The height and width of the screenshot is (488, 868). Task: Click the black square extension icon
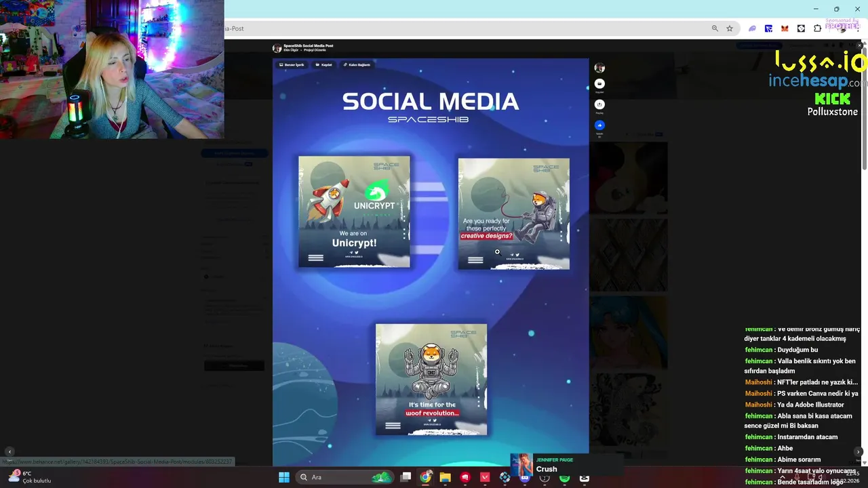(x=801, y=28)
